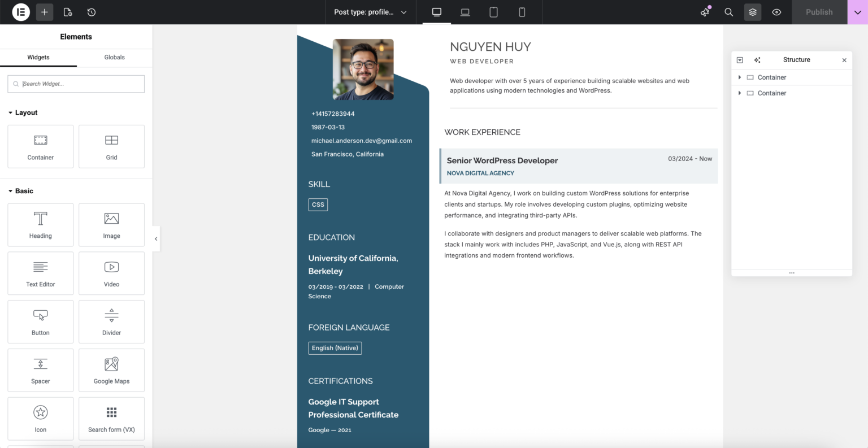Open Publish options dropdown arrow
Viewport: 868px width, 448px height.
(857, 12)
